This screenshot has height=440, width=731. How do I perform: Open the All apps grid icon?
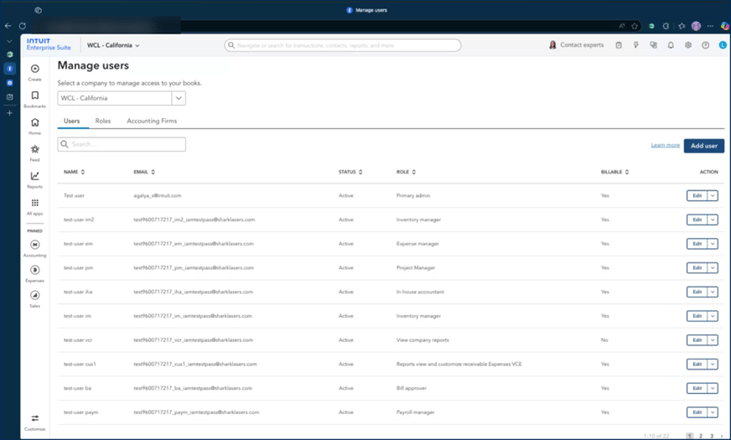35,204
